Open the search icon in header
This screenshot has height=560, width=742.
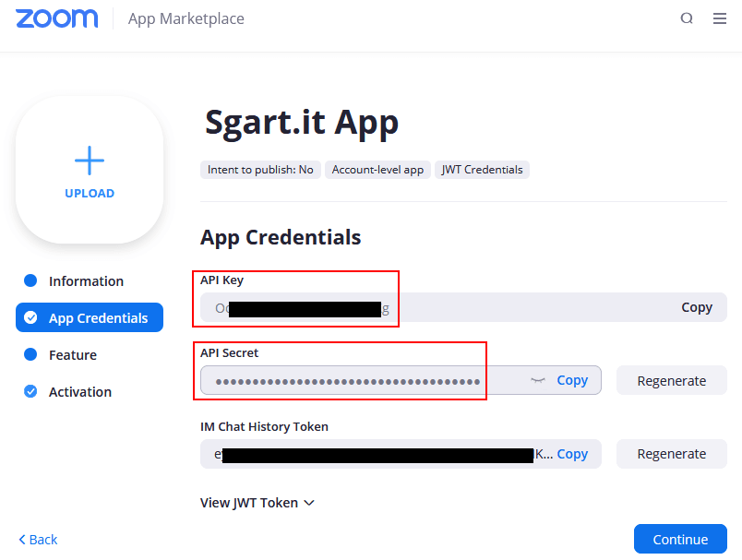(x=687, y=18)
